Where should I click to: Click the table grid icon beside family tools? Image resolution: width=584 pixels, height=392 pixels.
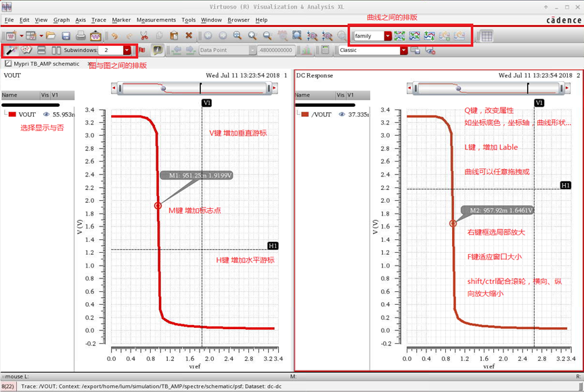coord(487,36)
